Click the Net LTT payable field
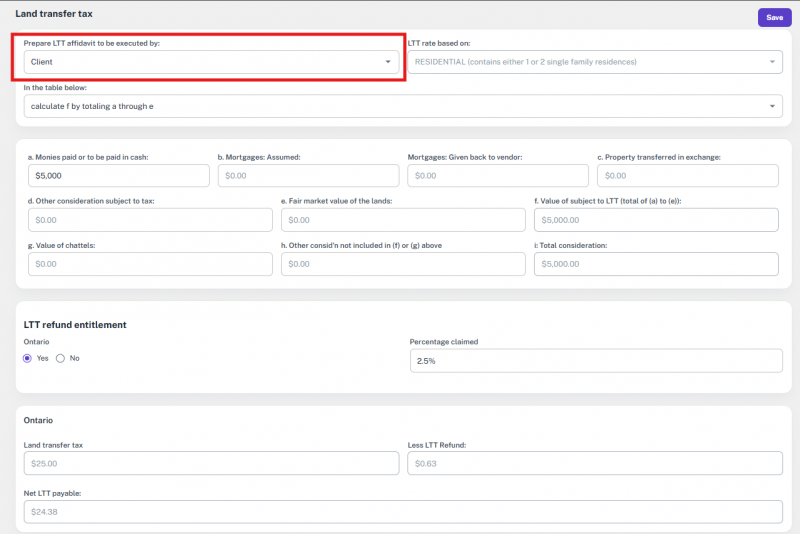800x534 pixels. tap(403, 511)
